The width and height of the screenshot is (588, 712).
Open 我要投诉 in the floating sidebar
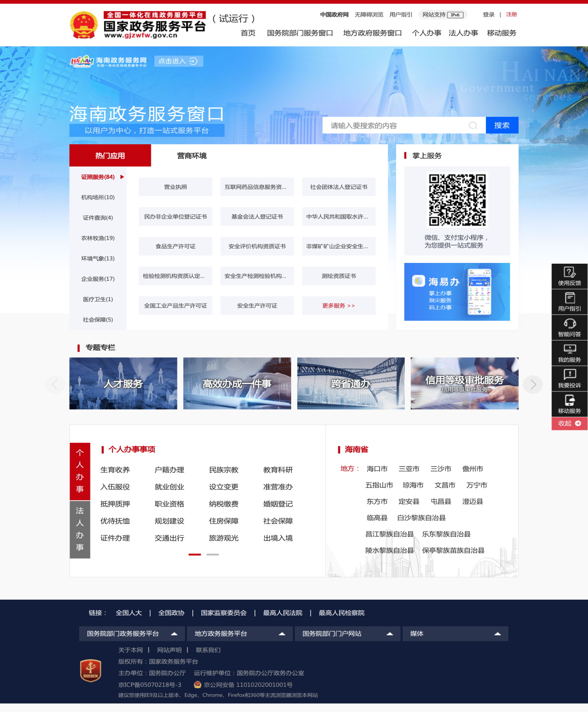tap(569, 379)
